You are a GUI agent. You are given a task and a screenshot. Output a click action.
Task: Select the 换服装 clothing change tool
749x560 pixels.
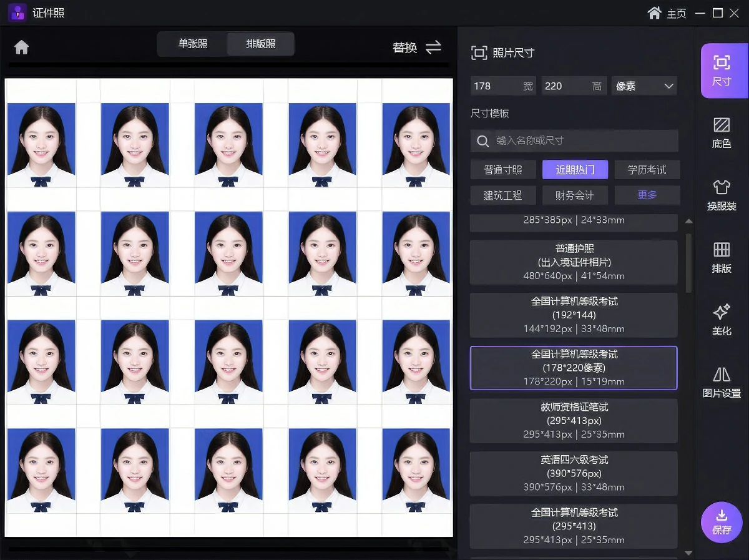pos(722,195)
